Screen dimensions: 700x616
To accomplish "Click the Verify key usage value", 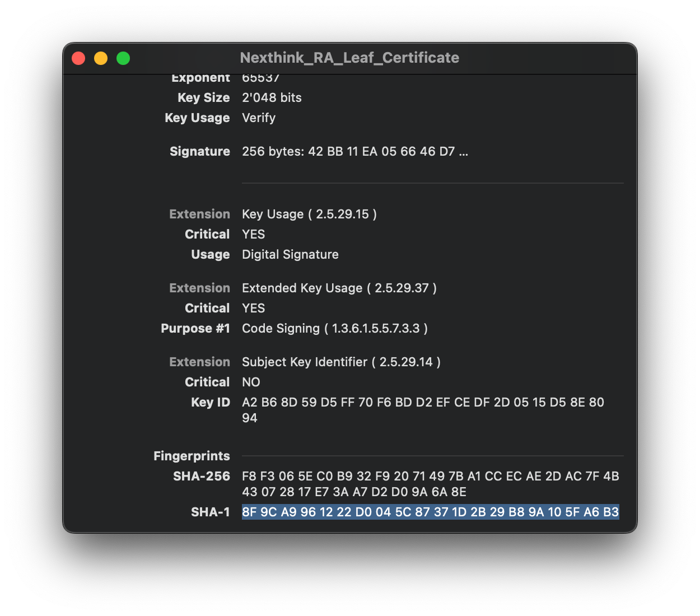I will click(259, 118).
